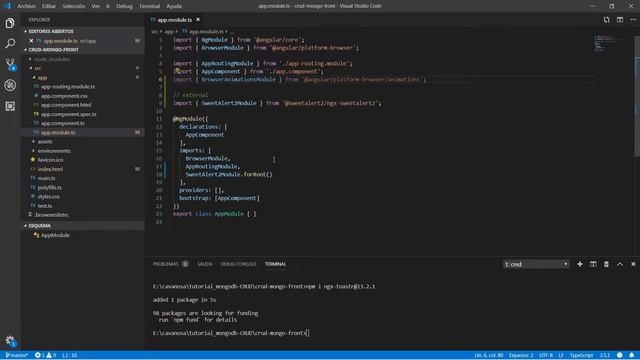Open app.component.ts file
640x360 pixels.
coord(62,123)
